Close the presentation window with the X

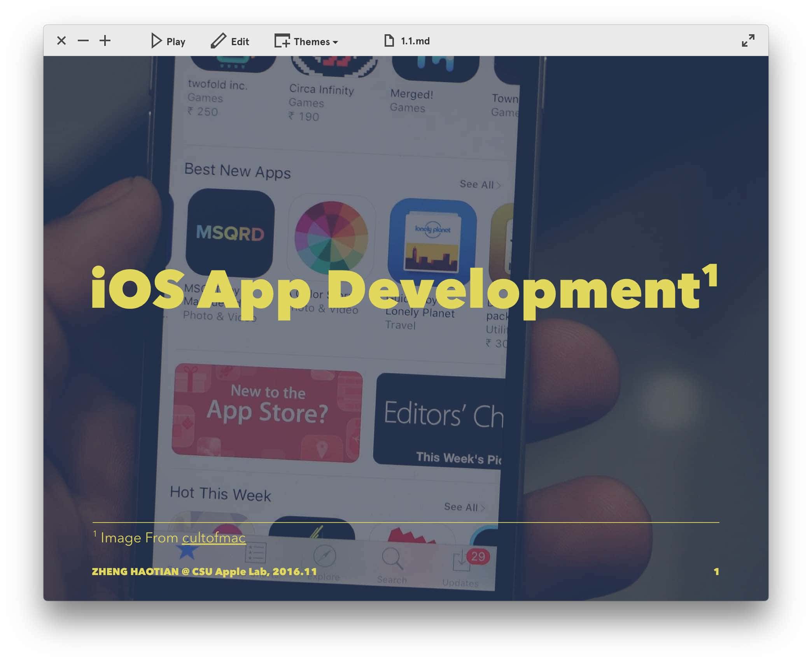pos(61,41)
